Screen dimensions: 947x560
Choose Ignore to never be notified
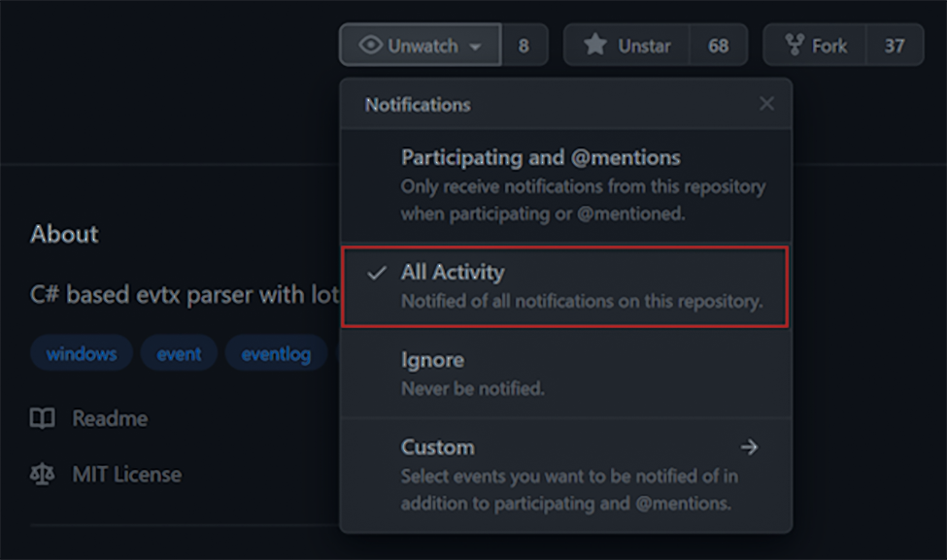click(x=566, y=374)
